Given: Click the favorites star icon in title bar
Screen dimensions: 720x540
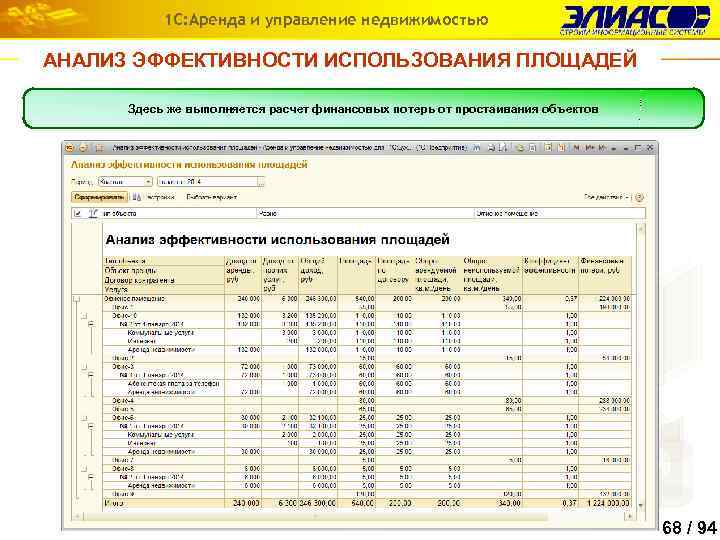Looking at the screenshot, I should point(99,148).
